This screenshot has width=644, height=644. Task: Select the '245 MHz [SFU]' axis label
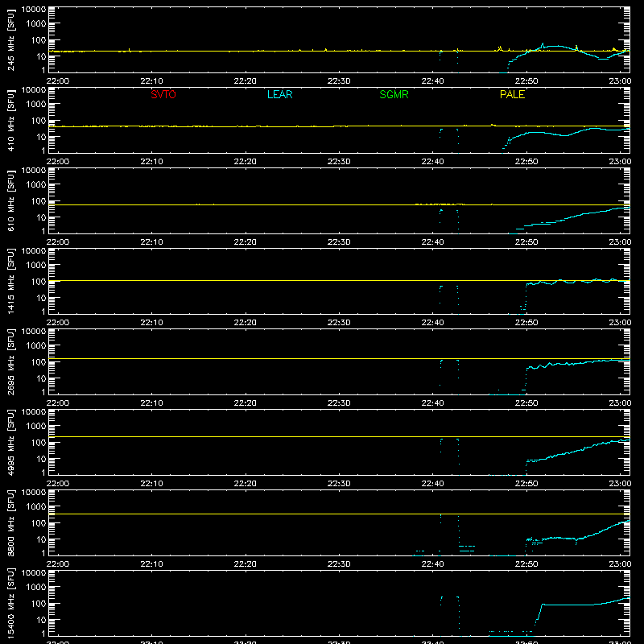pos(11,39)
